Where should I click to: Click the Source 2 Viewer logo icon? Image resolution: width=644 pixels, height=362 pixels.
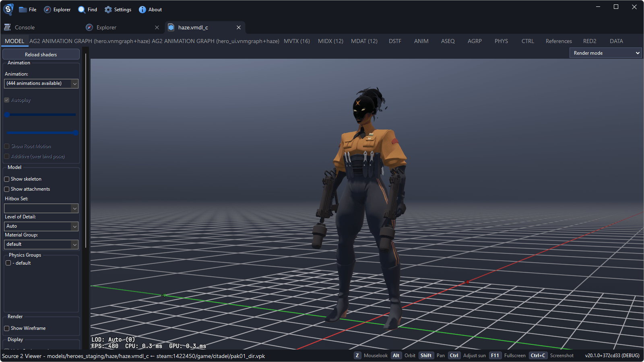(8, 9)
